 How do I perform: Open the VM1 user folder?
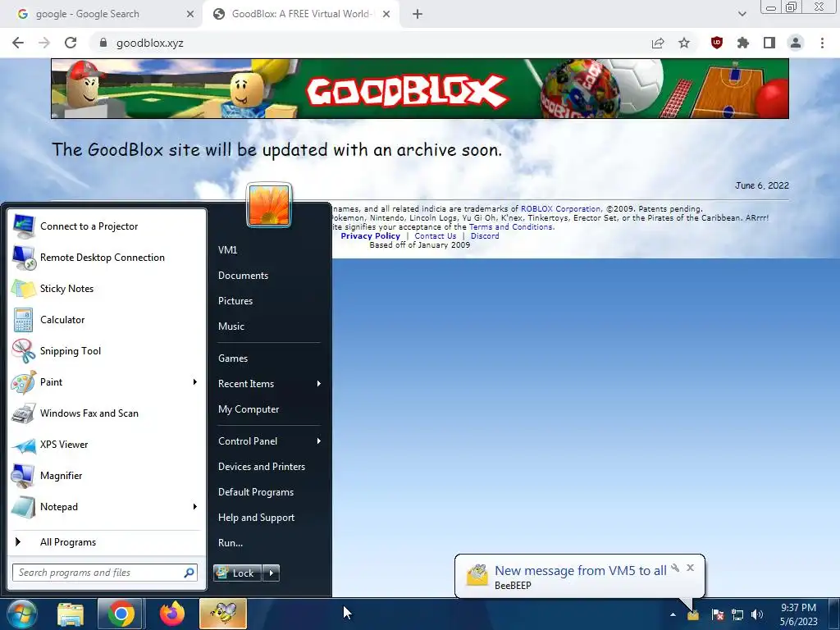[228, 250]
